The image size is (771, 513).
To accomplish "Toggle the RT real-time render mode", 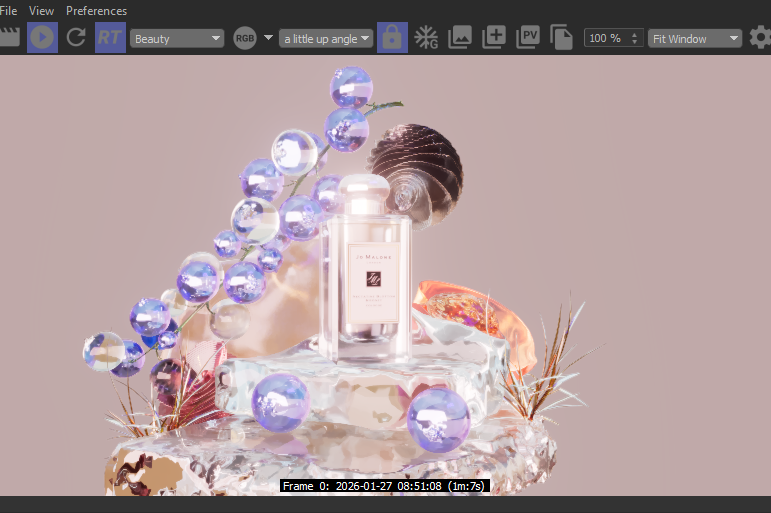I will click(110, 38).
